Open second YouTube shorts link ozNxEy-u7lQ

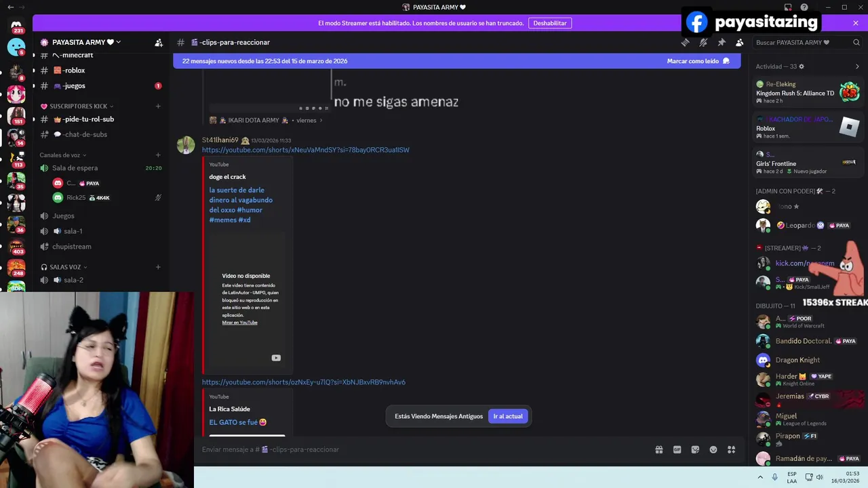303,382
